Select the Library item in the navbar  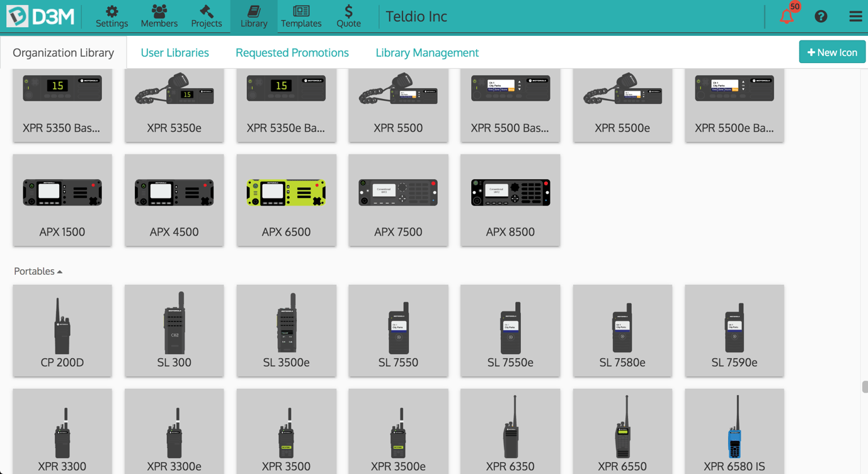point(254,16)
